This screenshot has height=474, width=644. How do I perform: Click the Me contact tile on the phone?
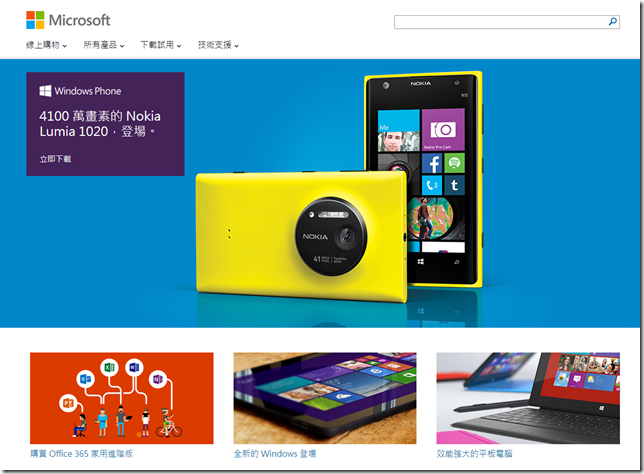pos(398,131)
